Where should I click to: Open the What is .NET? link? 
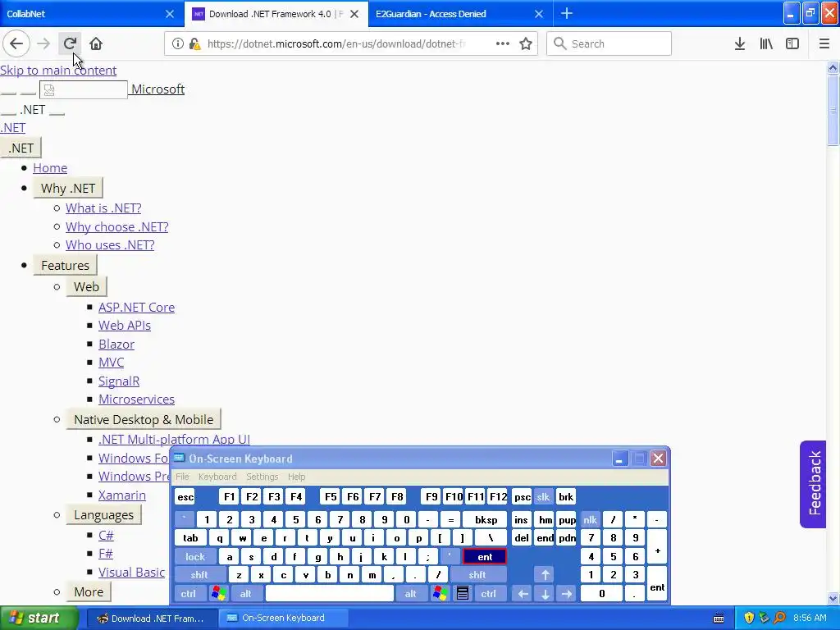(x=103, y=208)
